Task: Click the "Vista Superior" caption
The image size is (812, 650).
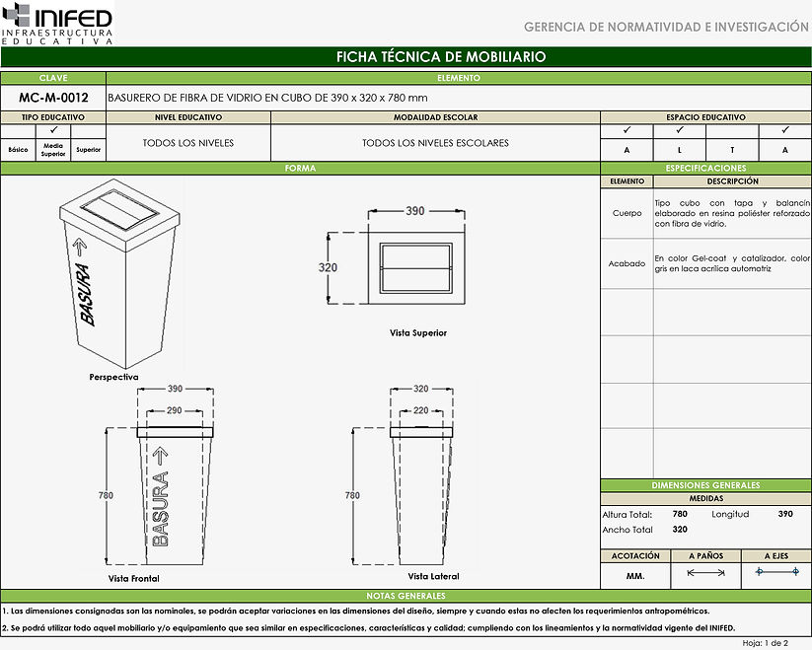Action: click(418, 333)
